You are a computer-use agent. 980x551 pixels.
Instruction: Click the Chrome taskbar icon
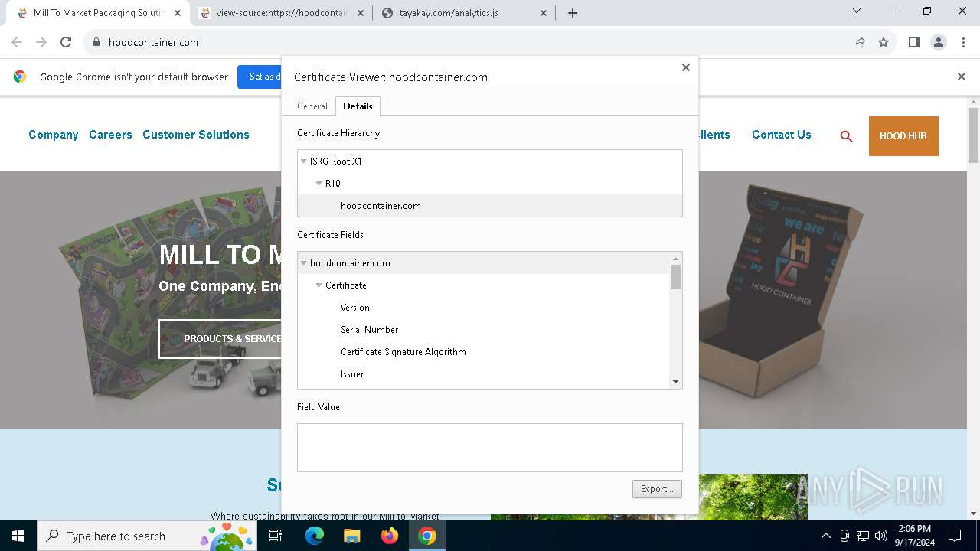click(427, 536)
